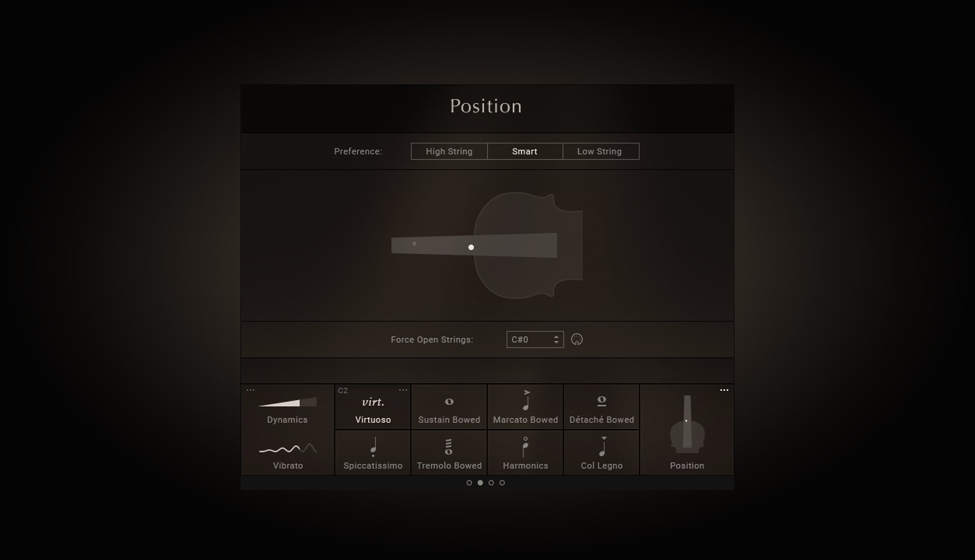Pick the Col Legno articulation
Viewport: 975px width, 560px height.
602,453
